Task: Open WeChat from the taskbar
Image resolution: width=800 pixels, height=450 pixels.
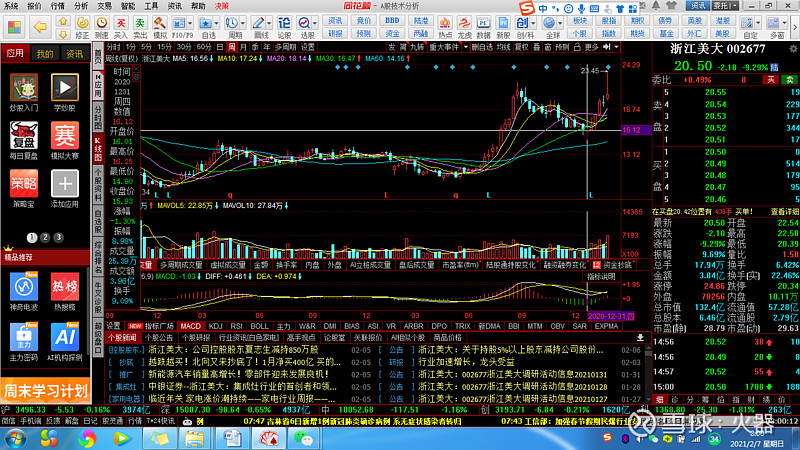Action: 304,439
